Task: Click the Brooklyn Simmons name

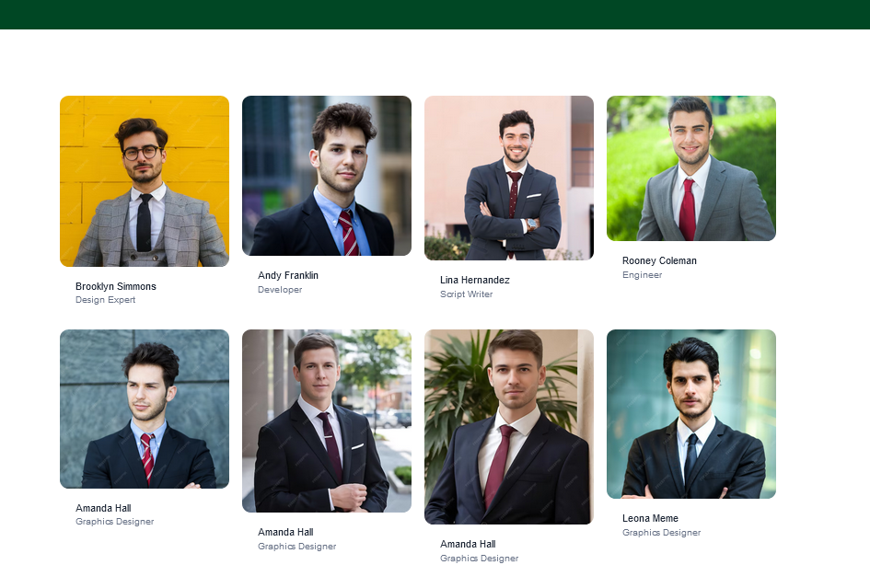Action: (x=116, y=286)
